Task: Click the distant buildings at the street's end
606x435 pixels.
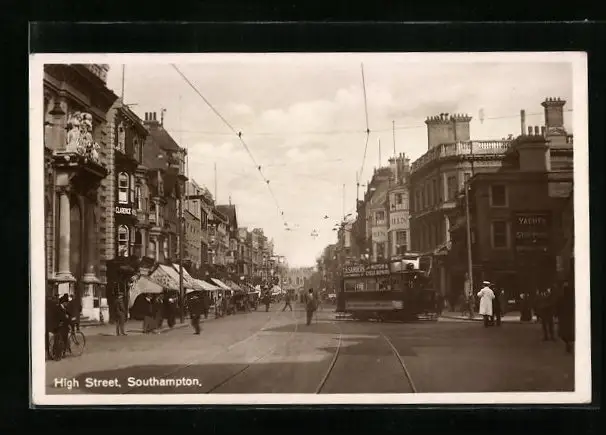Action: click(x=298, y=275)
